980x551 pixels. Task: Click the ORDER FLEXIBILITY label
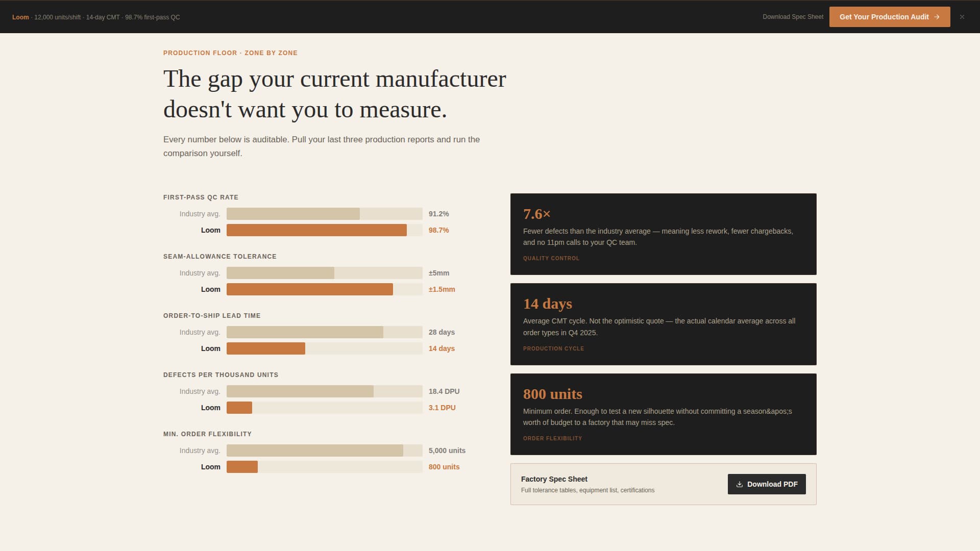[552, 438]
